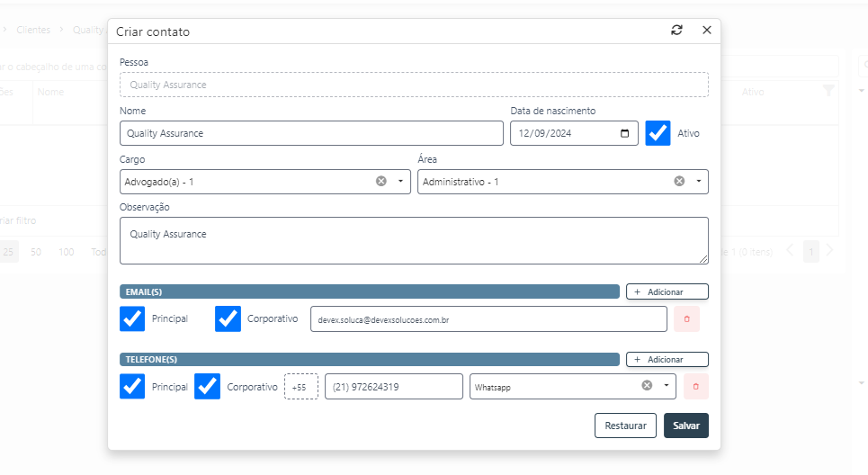
Task: Click into the Observação text area
Action: tap(414, 240)
